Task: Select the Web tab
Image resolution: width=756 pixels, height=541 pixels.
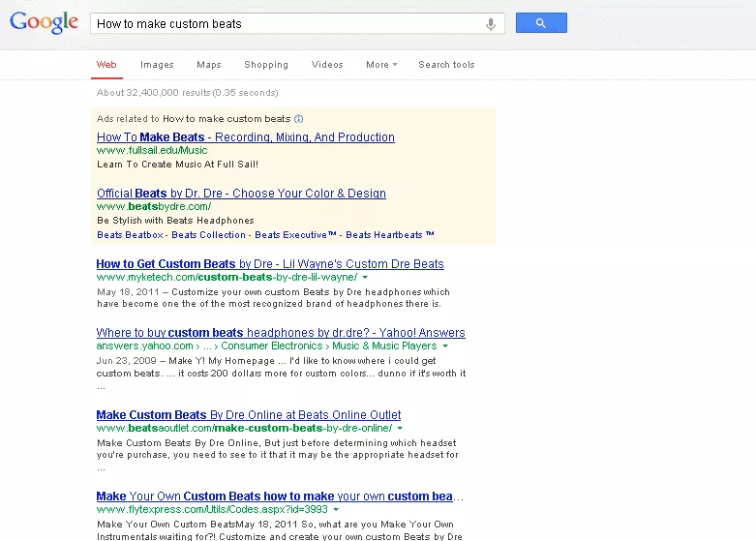Action: point(106,65)
